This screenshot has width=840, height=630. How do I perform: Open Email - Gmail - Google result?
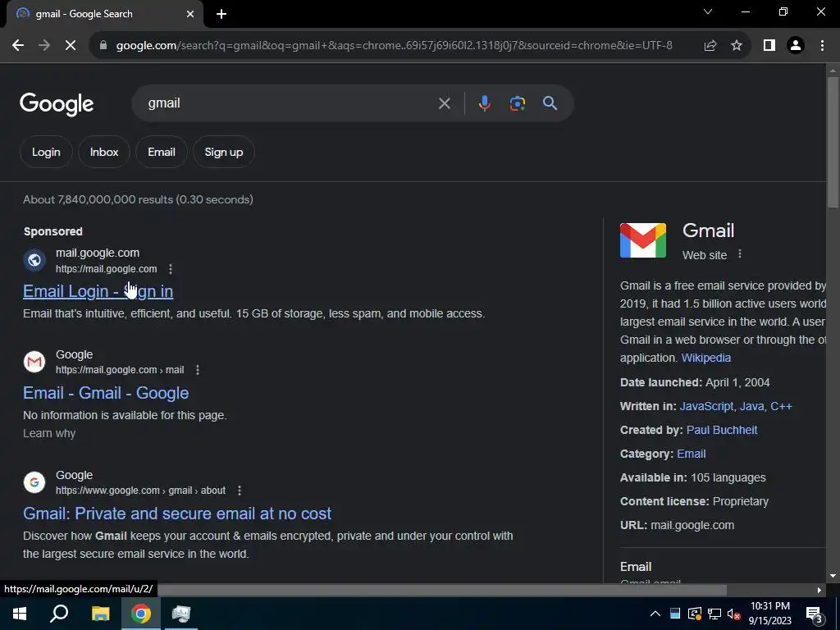[106, 393]
